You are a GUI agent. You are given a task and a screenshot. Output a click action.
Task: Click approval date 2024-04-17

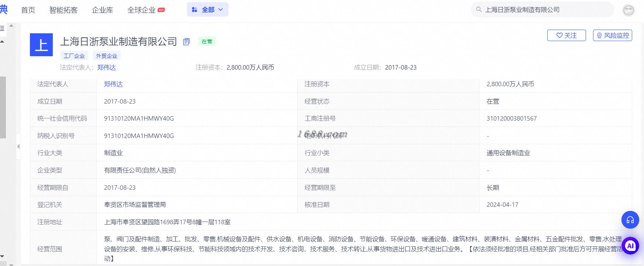503,205
